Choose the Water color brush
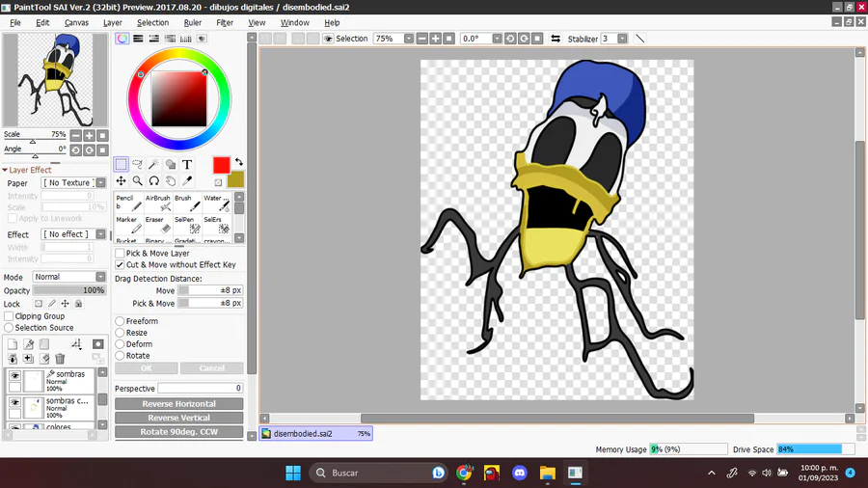This screenshot has width=868, height=488. click(x=216, y=203)
